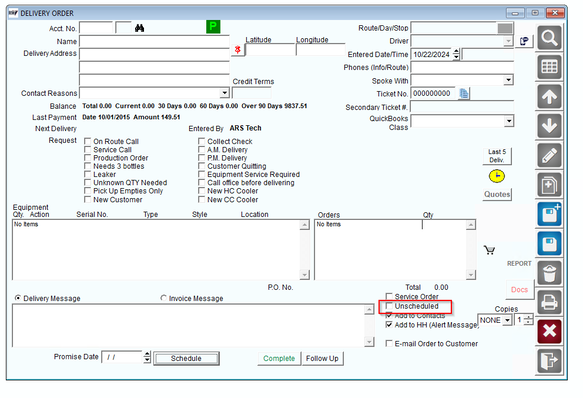Expand the Driver dropdown
The width and height of the screenshot is (583, 398).
pyautogui.click(x=508, y=41)
